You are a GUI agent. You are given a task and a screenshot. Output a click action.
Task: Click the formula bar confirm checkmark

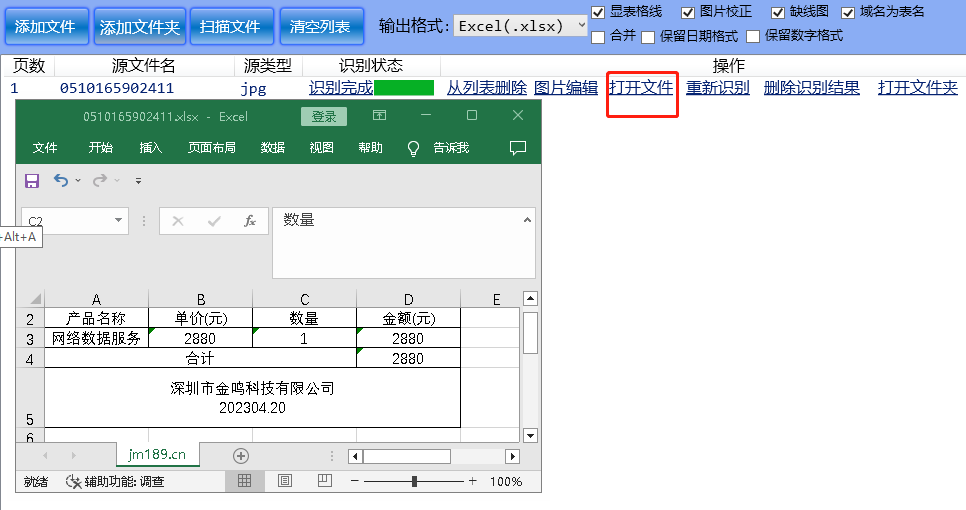click(214, 221)
